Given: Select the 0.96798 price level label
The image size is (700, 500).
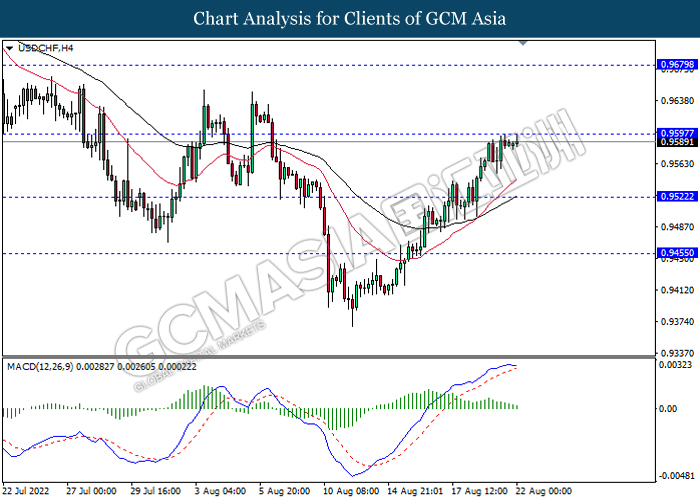Looking at the screenshot, I should [x=677, y=65].
